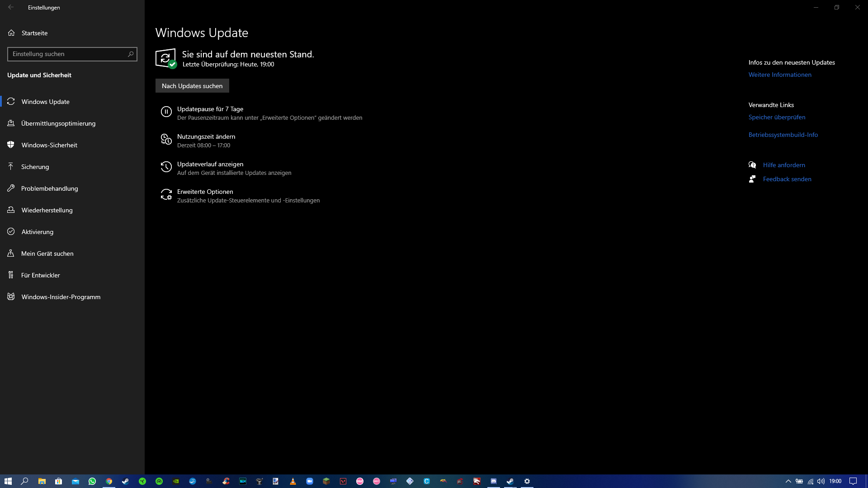This screenshot has height=488, width=868.
Task: Click the pause icon for Updatepause
Action: (166, 112)
